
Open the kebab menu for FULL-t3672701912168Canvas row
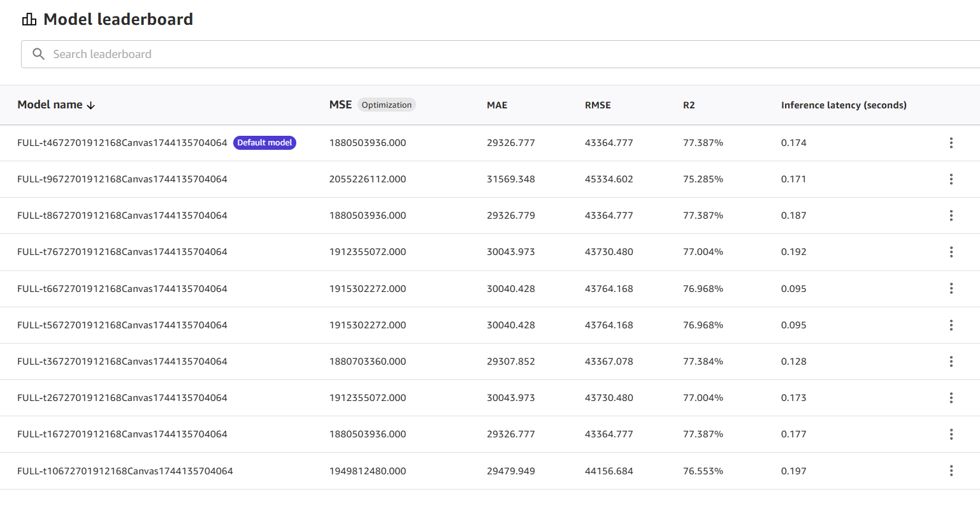click(x=951, y=361)
